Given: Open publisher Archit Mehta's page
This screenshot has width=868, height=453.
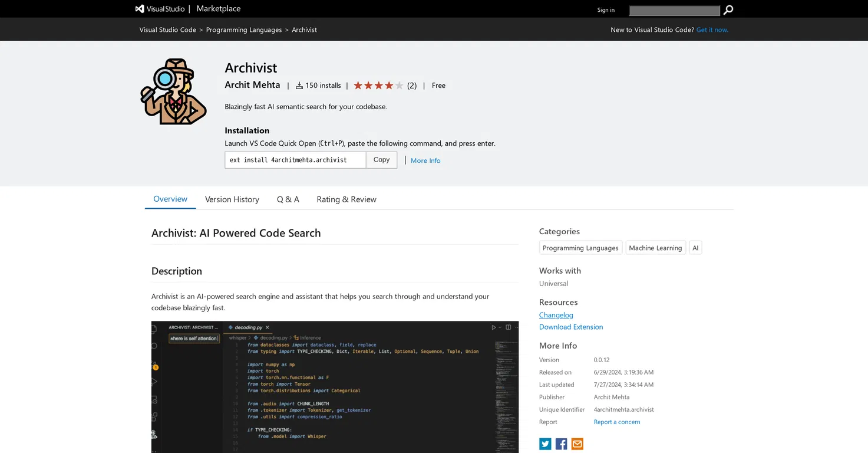Looking at the screenshot, I should [x=252, y=85].
